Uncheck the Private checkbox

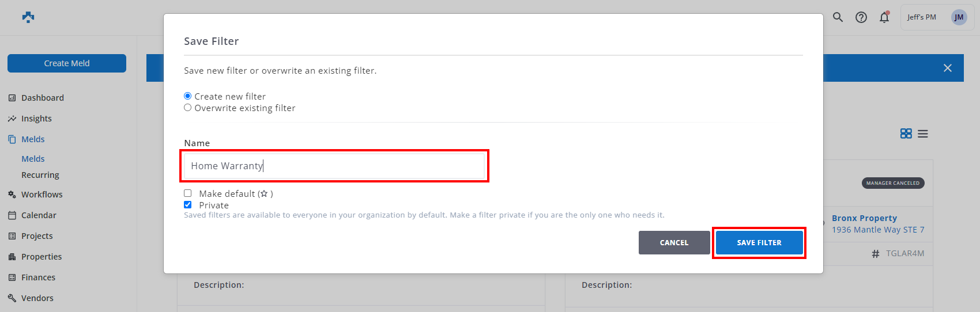(x=188, y=205)
